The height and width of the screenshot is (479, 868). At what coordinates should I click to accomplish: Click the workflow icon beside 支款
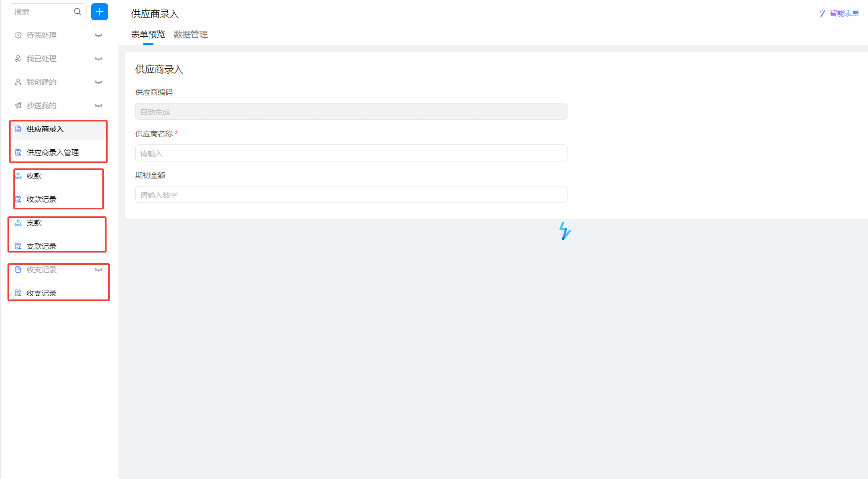click(x=18, y=223)
